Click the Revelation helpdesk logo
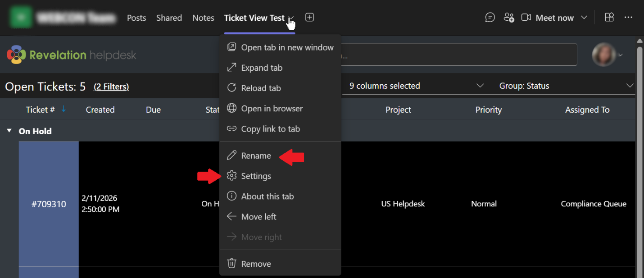Screen dimensions: 644x278 point(72,55)
